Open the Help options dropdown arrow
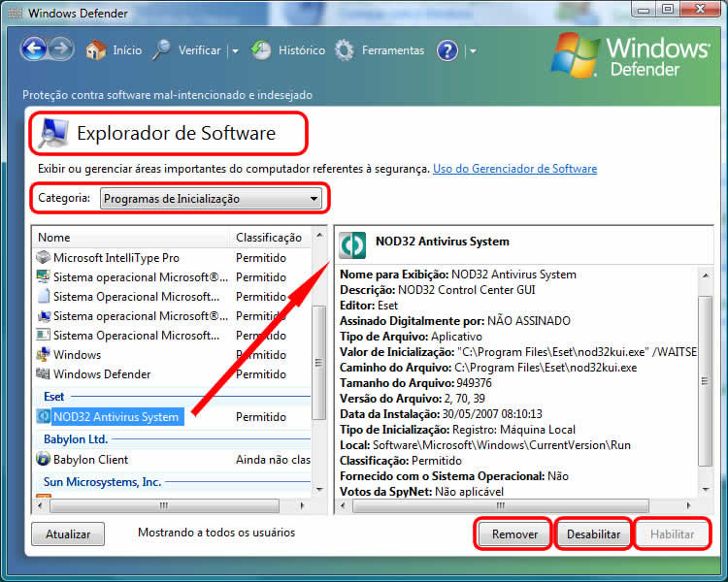 [x=473, y=51]
